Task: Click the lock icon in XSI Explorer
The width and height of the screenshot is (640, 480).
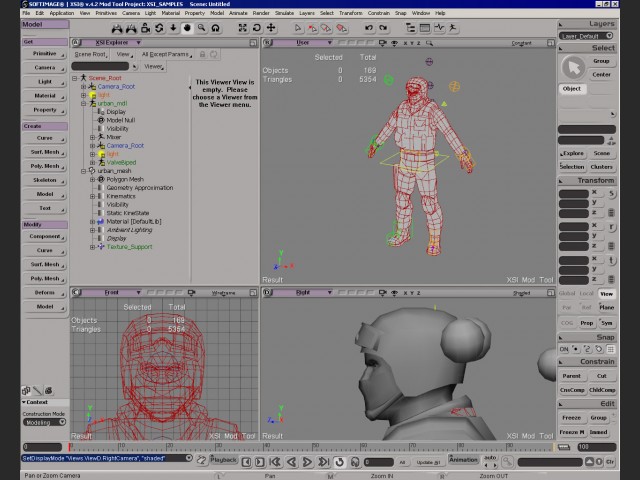Action: (x=202, y=54)
